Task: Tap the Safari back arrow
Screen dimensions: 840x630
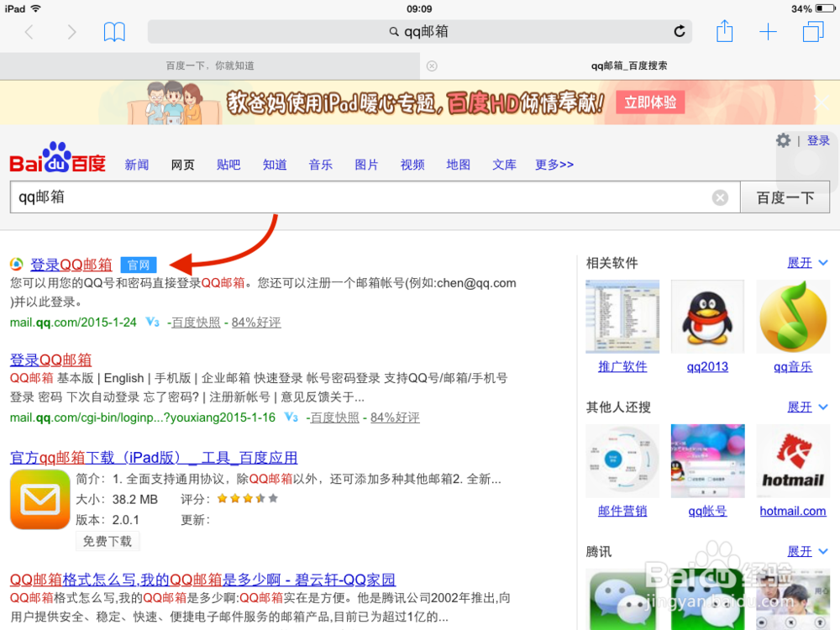Action: tap(29, 32)
